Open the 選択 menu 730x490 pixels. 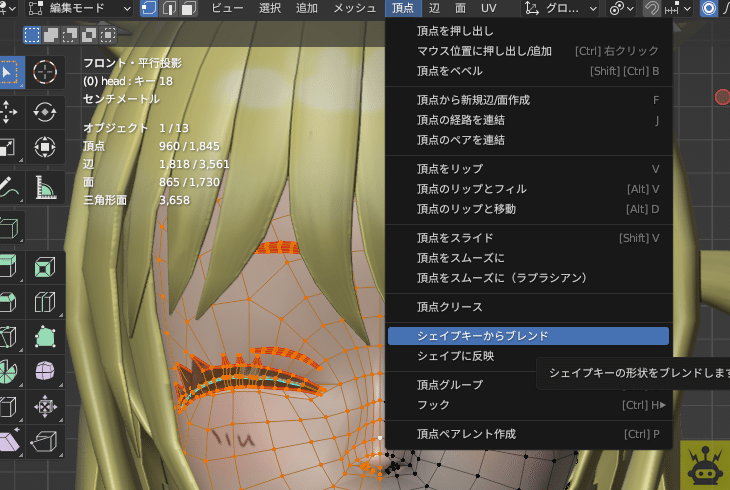coord(270,8)
